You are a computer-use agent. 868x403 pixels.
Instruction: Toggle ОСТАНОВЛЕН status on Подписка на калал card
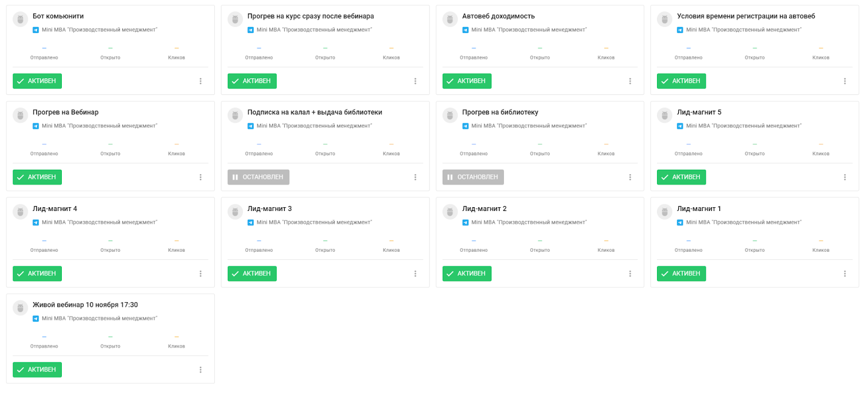pyautogui.click(x=258, y=177)
